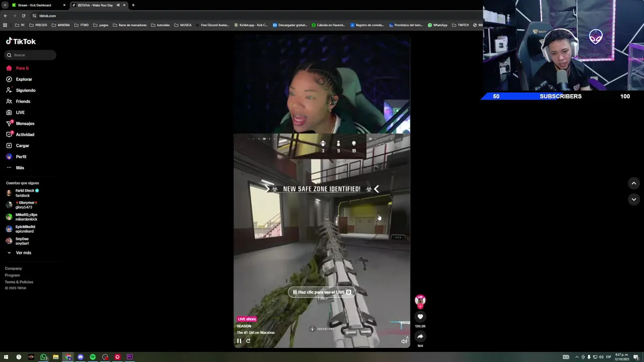Click the Cargar upload option
This screenshot has width=644, height=362.
(x=18, y=146)
